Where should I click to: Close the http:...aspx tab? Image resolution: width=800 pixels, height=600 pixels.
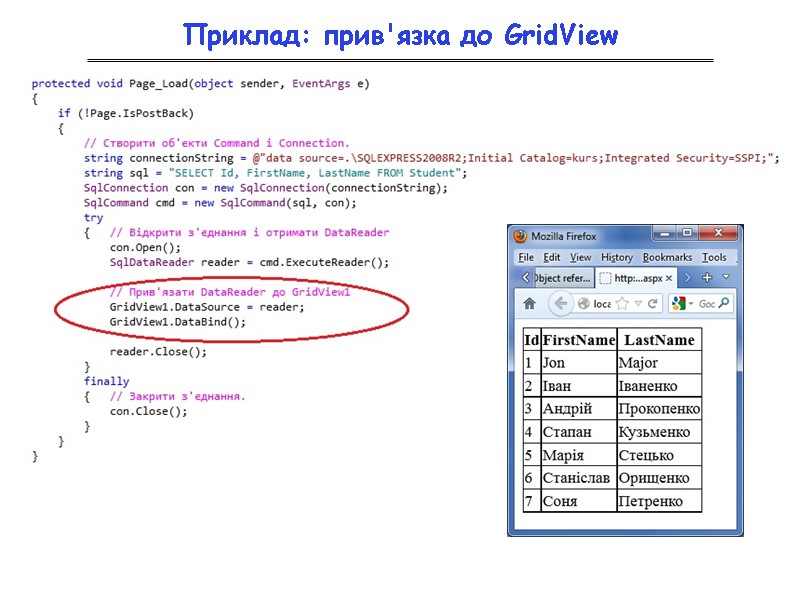668,278
